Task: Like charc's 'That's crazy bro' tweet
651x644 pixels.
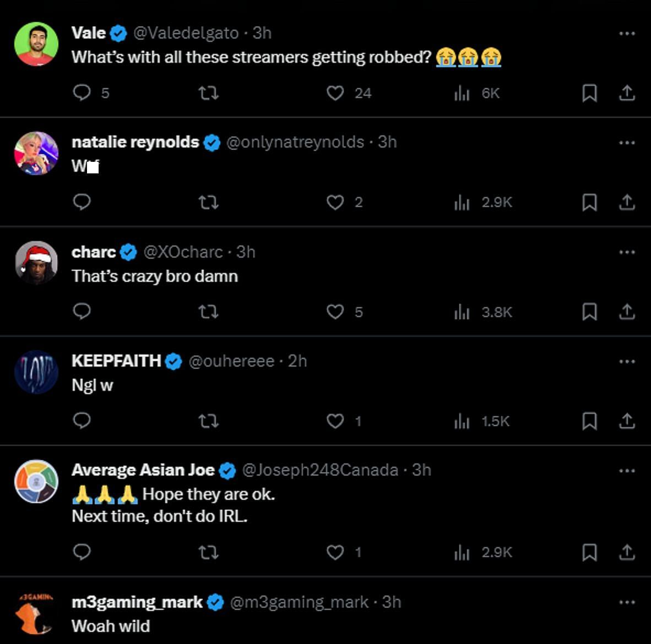Action: point(335,312)
